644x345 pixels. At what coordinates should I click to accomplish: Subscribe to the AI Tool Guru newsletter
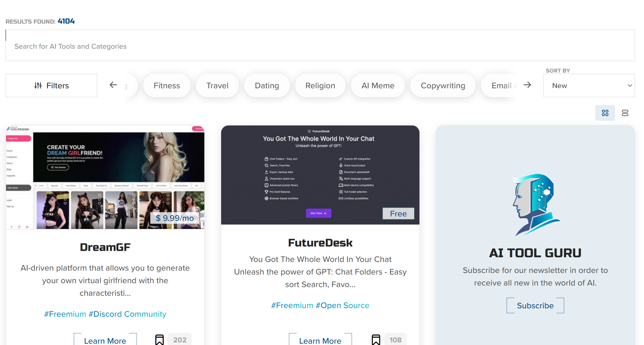coord(535,305)
